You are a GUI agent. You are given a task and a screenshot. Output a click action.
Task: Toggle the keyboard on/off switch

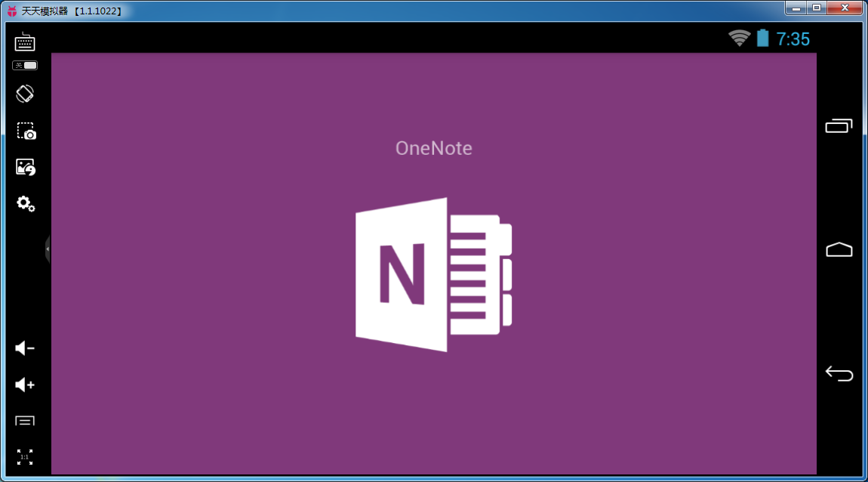pos(25,66)
